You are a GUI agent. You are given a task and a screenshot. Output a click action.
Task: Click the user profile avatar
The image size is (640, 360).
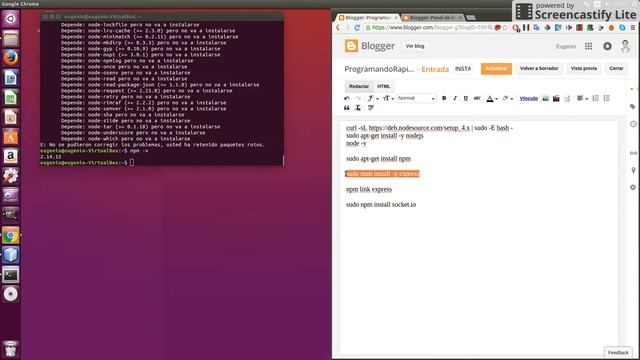coord(625,46)
